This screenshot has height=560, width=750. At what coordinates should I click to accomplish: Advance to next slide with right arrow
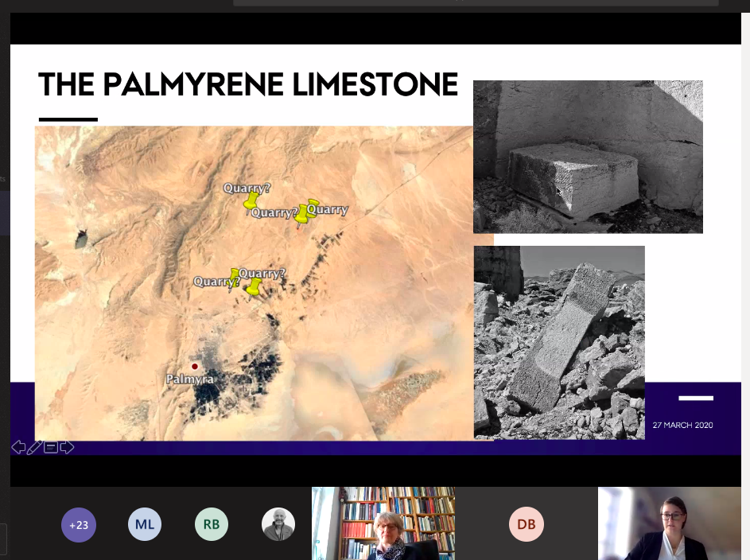pyautogui.click(x=67, y=448)
